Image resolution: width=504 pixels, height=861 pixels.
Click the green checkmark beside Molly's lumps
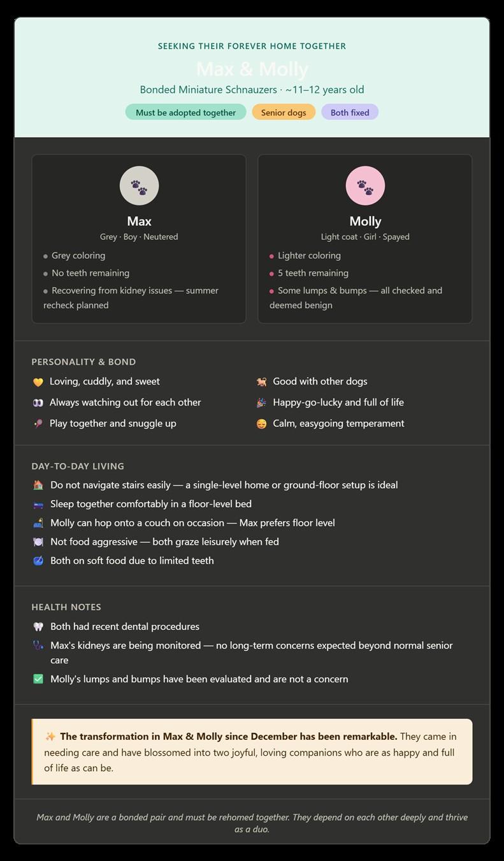38,679
